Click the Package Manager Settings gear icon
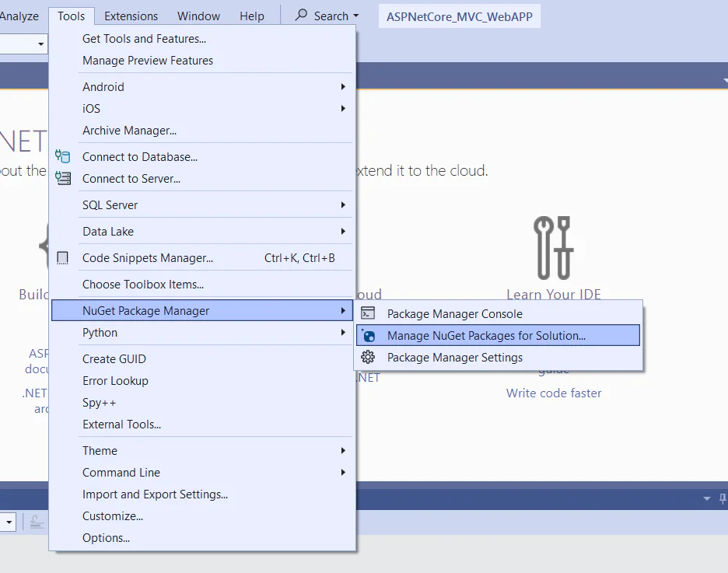 point(368,358)
